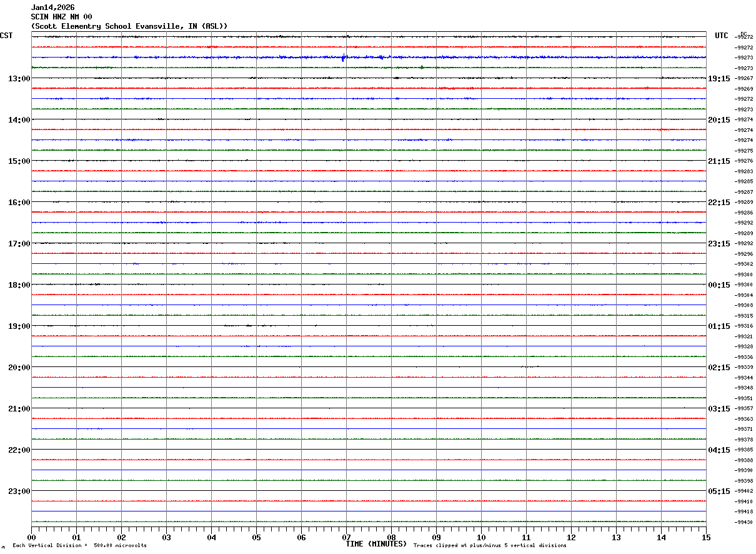
Task: Select the 21:15 UTC time label
Action: 719,161
